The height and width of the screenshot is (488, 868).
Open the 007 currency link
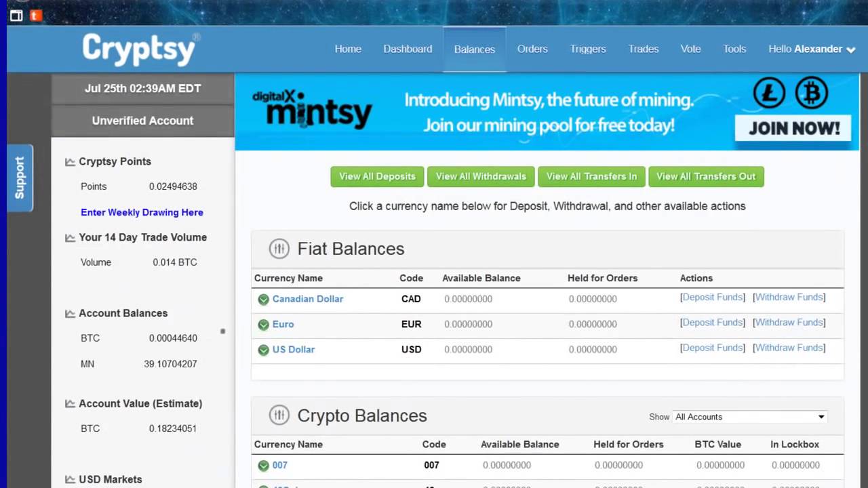[x=280, y=465]
